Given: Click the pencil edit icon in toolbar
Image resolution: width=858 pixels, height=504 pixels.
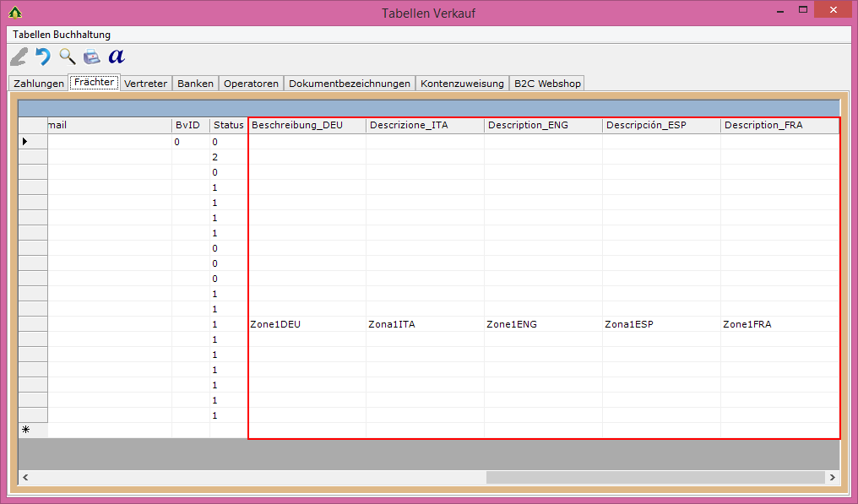Looking at the screenshot, I should (x=19, y=57).
